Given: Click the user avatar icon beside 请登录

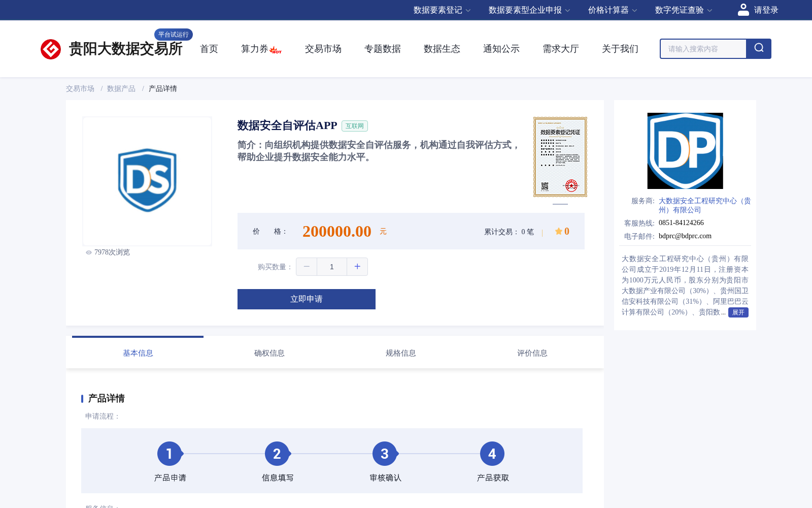Looking at the screenshot, I should [x=743, y=10].
